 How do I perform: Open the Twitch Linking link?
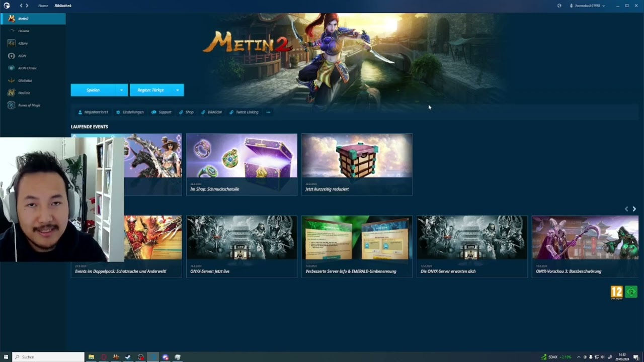click(244, 112)
